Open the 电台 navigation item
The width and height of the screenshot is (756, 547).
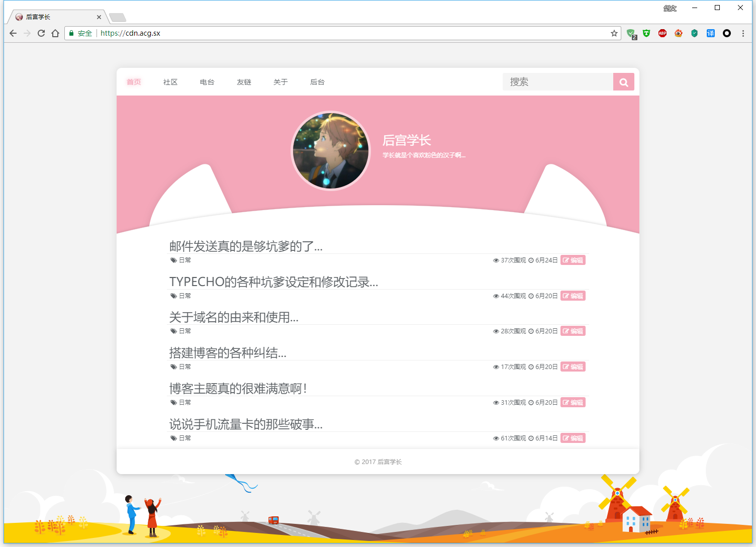click(207, 82)
